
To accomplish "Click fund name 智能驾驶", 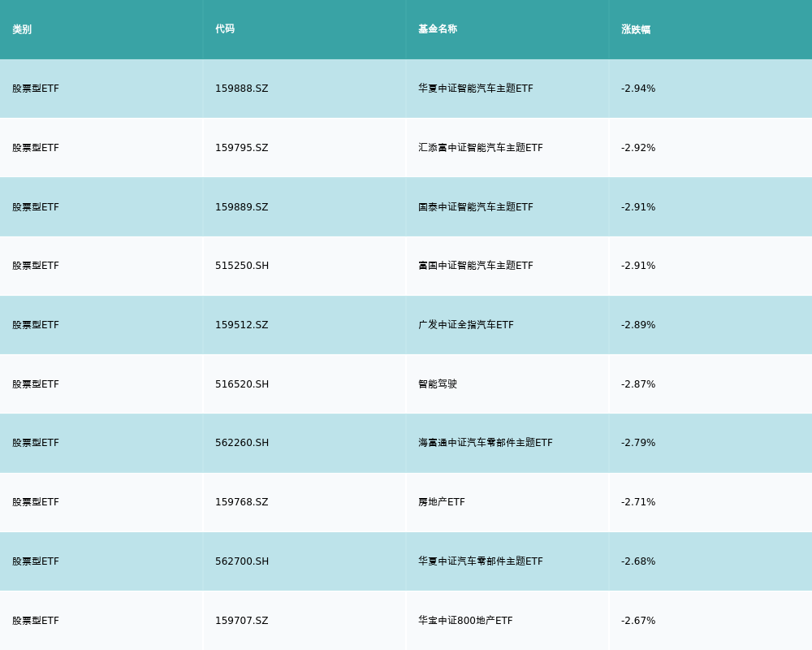I will (x=438, y=384).
